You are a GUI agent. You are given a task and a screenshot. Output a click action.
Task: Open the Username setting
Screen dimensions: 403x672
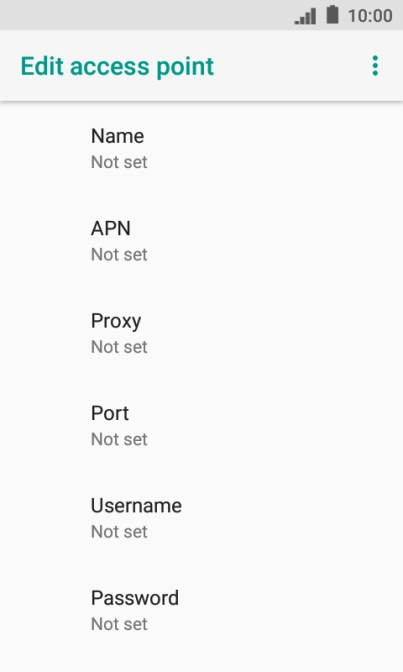pyautogui.click(x=202, y=518)
